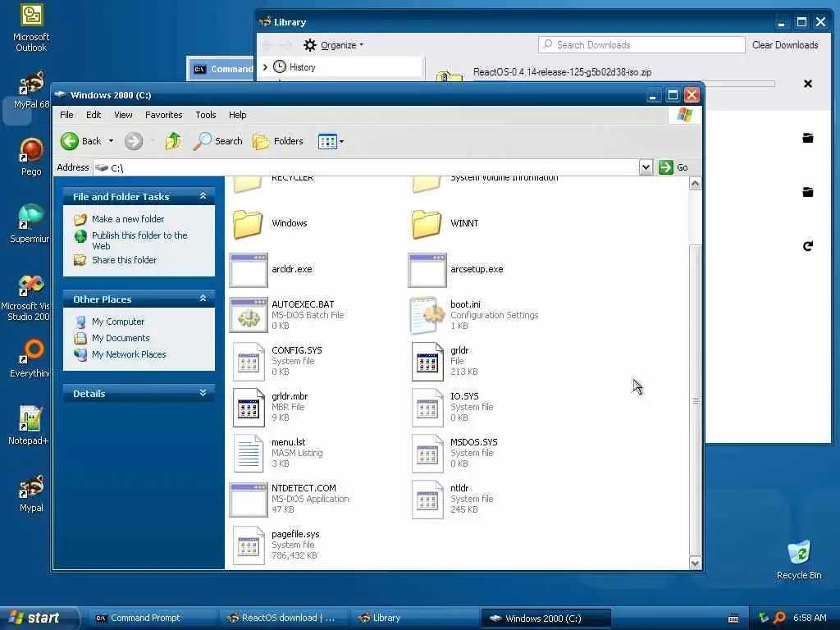
Task: Expand the History item in Library
Action: (265, 67)
